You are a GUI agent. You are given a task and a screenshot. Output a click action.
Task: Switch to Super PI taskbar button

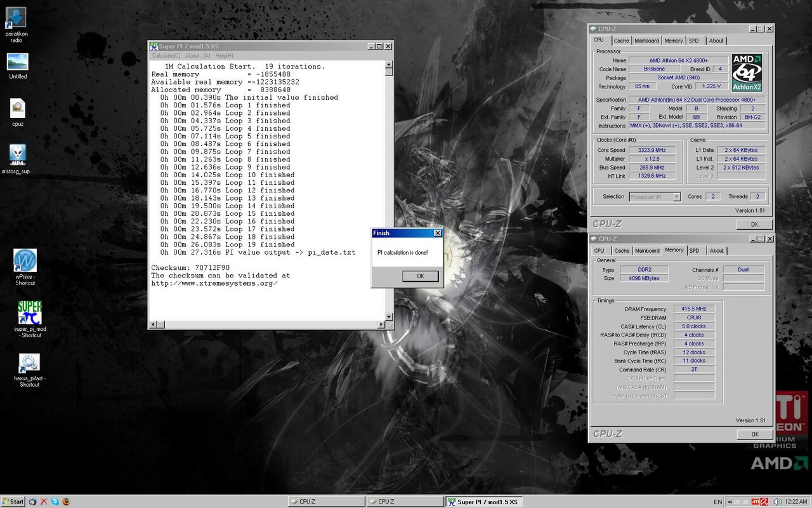[x=483, y=502]
